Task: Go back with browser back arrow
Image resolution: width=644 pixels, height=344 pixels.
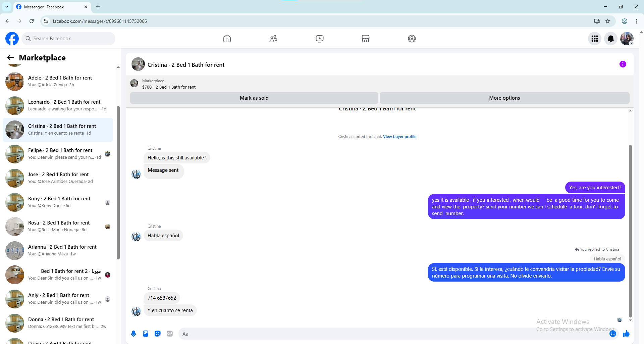Action: tap(7, 21)
